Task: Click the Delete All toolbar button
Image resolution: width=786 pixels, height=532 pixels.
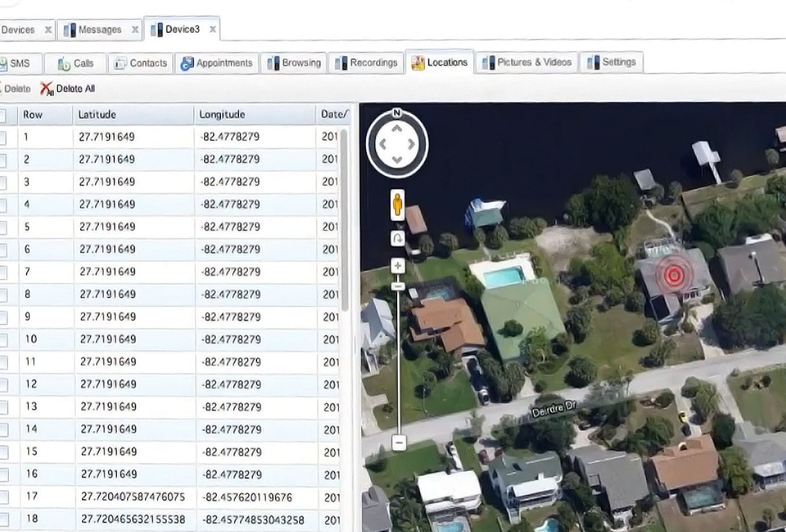Action: (x=68, y=89)
